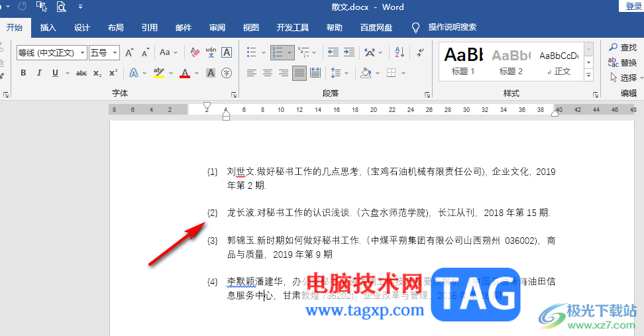Expand highlight color dropdown arrow
Viewport: 644px width, 336px height.
pos(171,73)
